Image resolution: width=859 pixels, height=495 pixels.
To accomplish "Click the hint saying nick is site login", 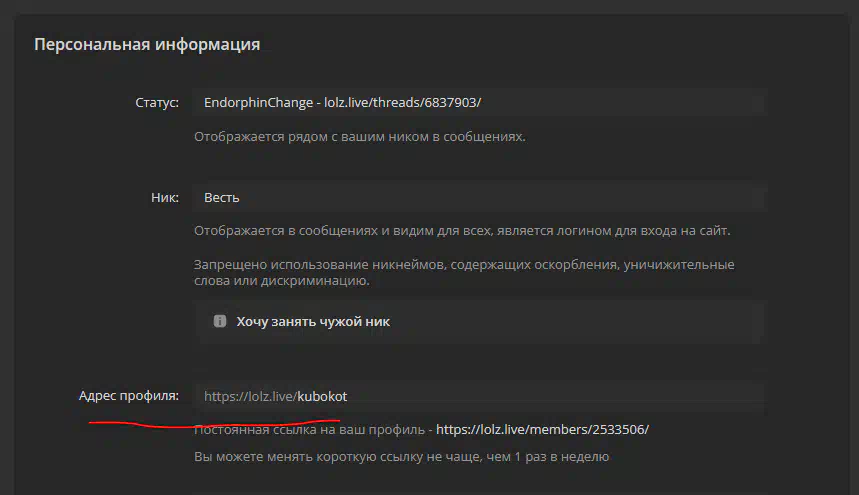I will click(x=462, y=231).
